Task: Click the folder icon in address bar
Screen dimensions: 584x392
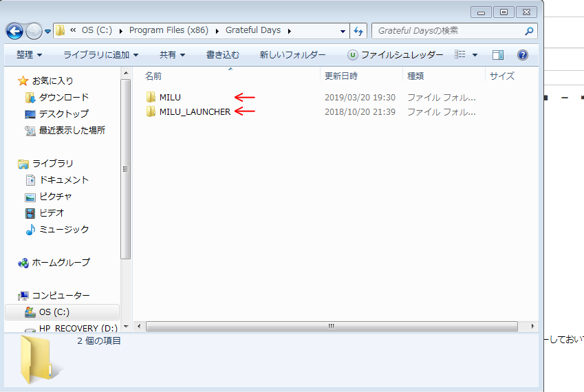Action: [x=61, y=30]
